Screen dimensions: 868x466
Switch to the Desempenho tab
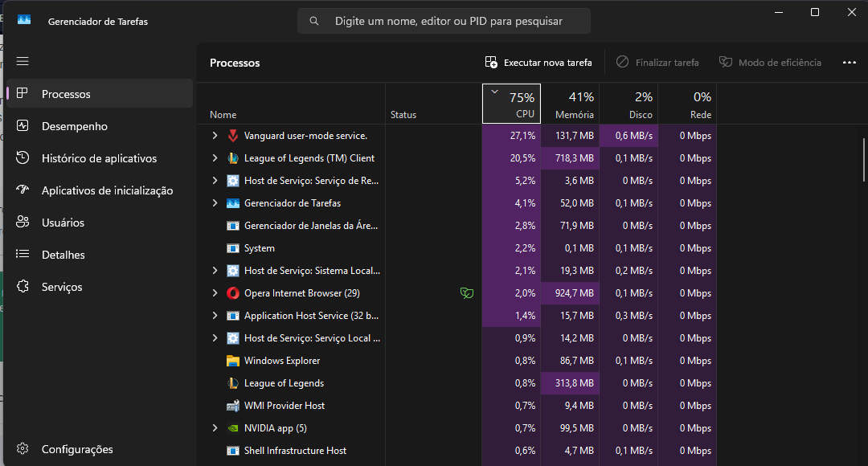pyautogui.click(x=100, y=126)
